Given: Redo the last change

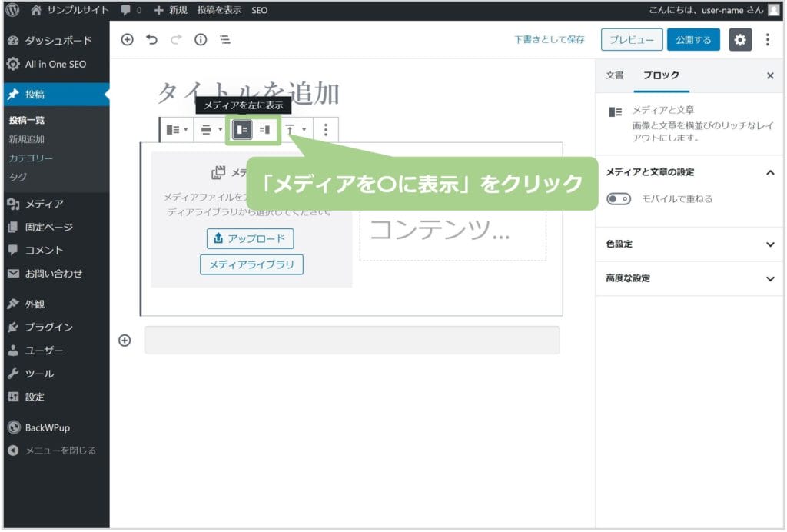Looking at the screenshot, I should point(176,40).
